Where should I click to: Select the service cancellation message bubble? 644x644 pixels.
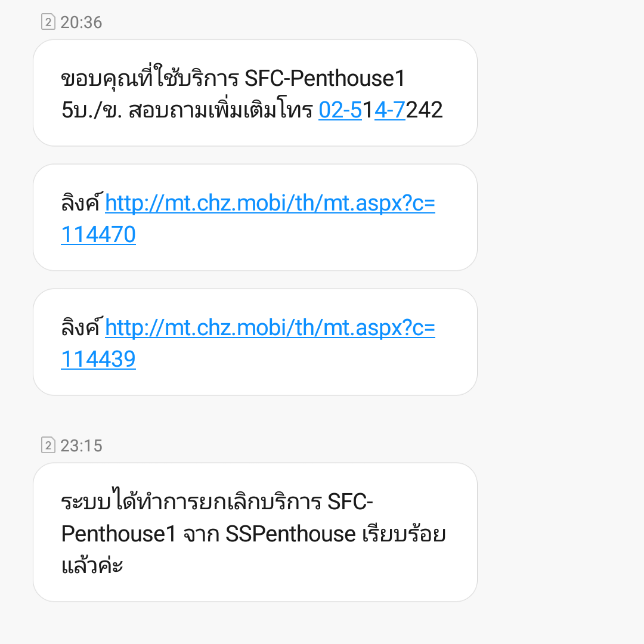pyautogui.click(x=255, y=532)
